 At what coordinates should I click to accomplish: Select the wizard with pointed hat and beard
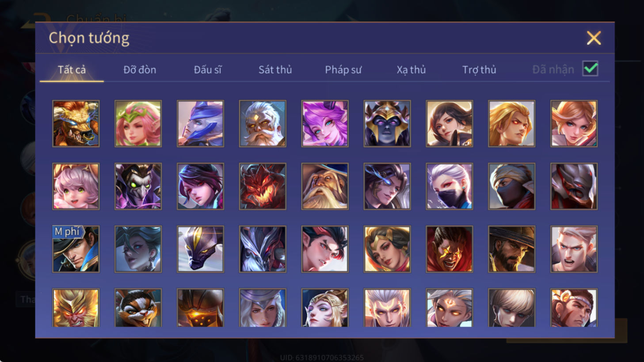tap(325, 186)
